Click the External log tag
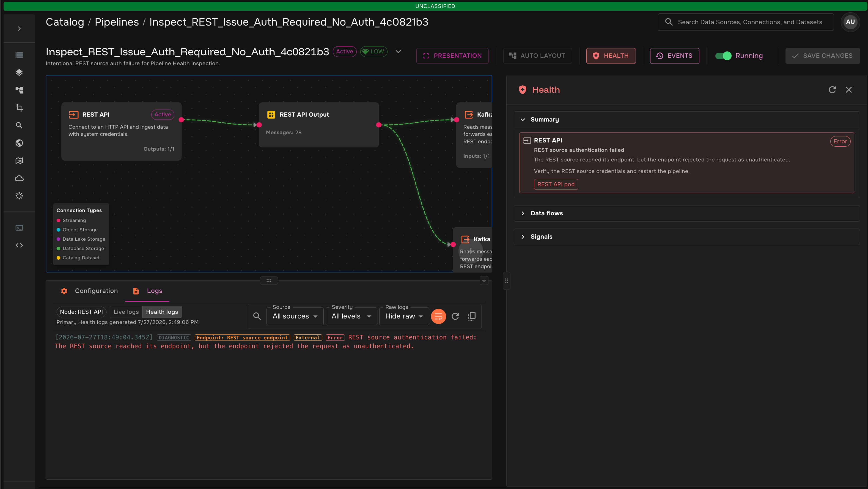868x489 pixels. (308, 338)
